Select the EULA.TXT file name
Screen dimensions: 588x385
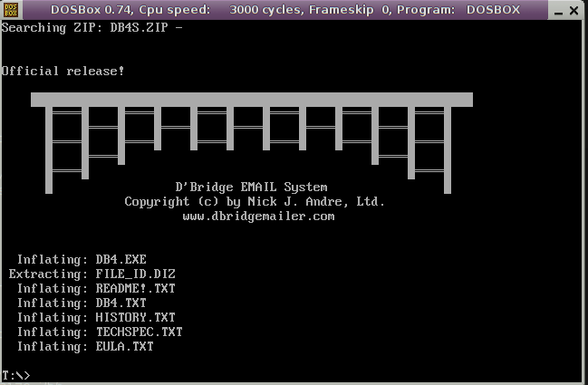pos(124,347)
